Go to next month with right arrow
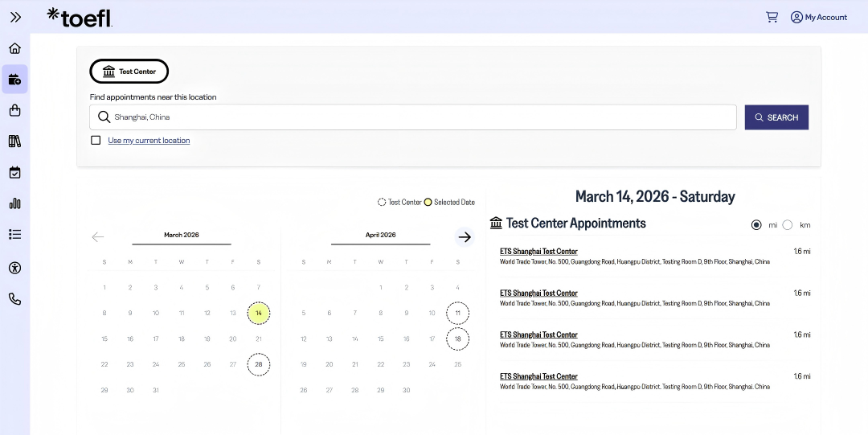 click(x=465, y=237)
